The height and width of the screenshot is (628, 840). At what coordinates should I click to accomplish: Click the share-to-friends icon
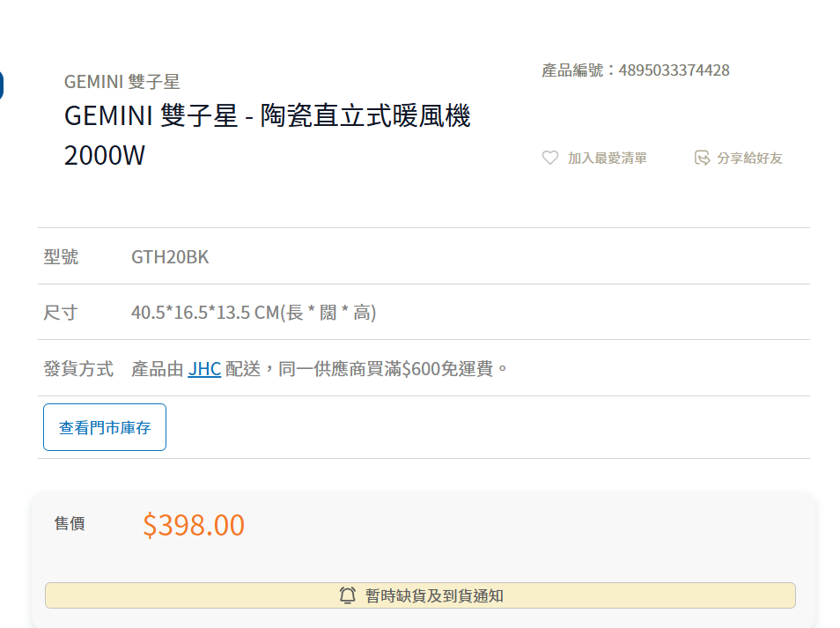(x=702, y=158)
